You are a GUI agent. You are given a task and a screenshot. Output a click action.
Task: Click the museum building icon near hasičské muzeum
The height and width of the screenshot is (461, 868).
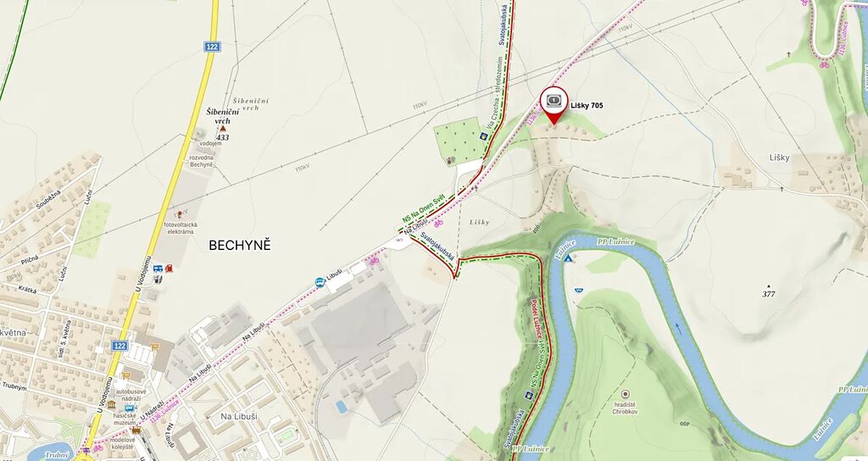click(x=111, y=405)
